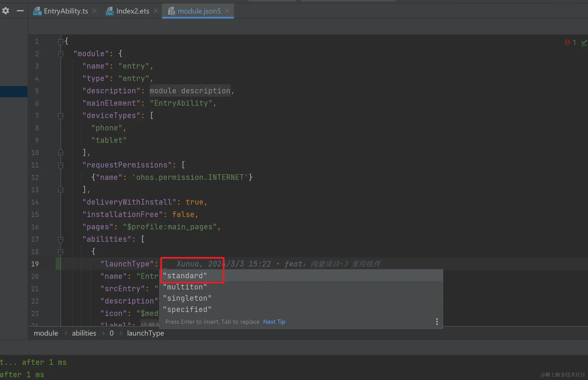Hide the tool window via the minus icon
The image size is (588, 380).
click(x=20, y=11)
